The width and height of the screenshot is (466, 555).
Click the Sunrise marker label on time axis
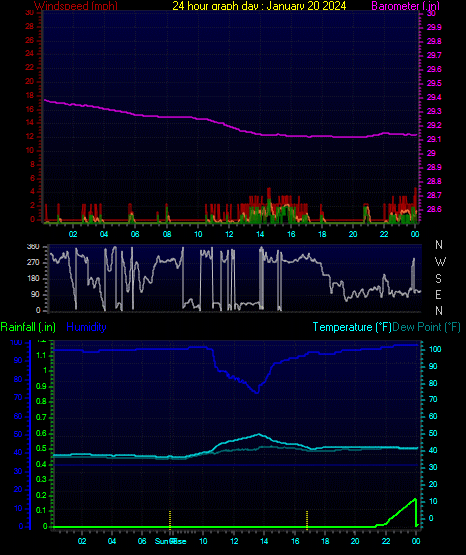pyautogui.click(x=171, y=541)
